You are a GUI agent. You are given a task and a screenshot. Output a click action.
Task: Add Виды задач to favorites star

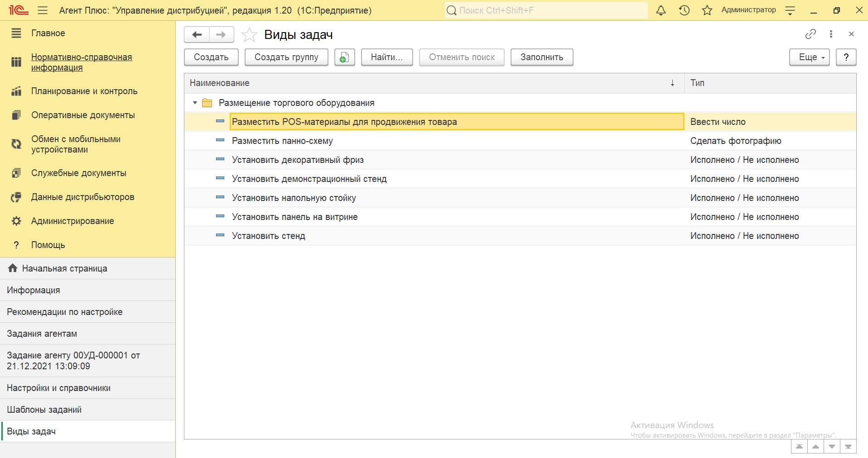click(x=249, y=35)
